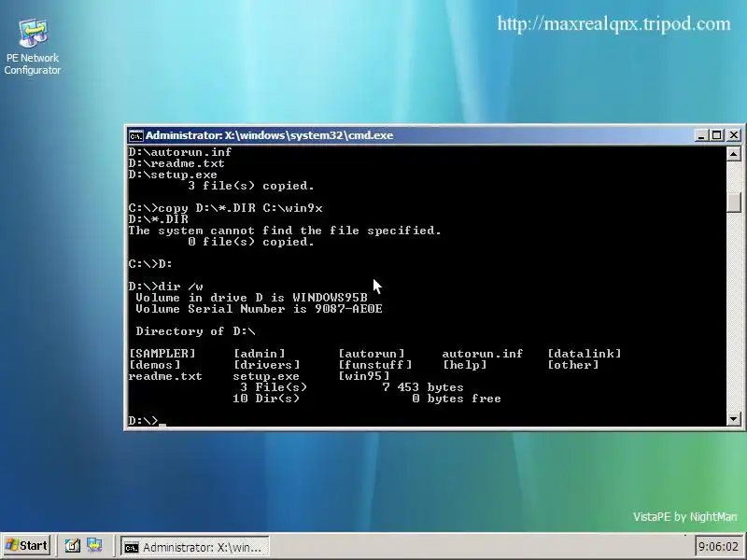Click the '10 Dir(s) 0 bytes free' line
The width and height of the screenshot is (747, 560).
point(366,399)
